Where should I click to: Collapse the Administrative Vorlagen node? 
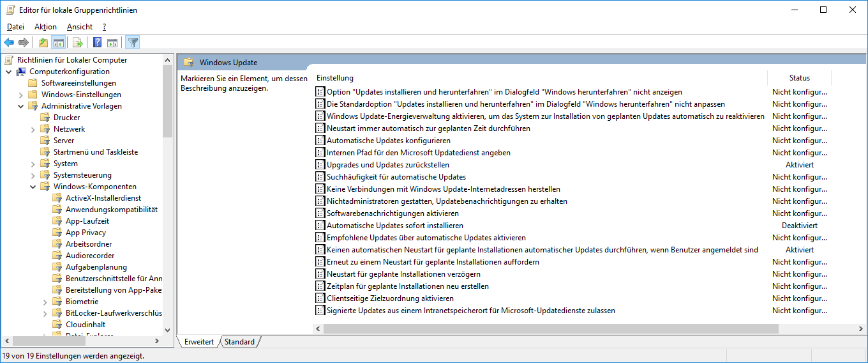tap(20, 106)
